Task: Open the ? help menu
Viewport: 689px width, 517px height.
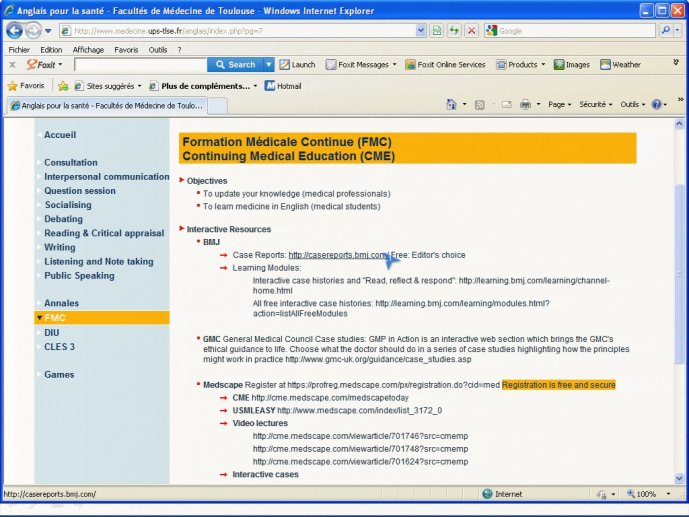Action: coord(179,50)
